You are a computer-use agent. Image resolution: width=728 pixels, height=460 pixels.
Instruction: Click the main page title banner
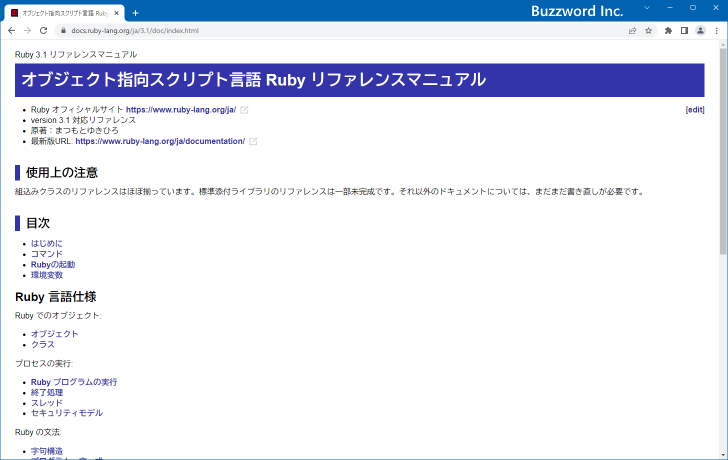coord(359,80)
